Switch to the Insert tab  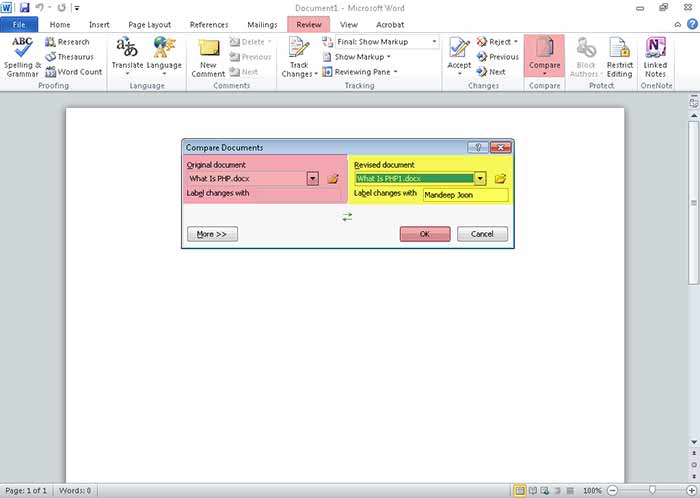(x=99, y=25)
